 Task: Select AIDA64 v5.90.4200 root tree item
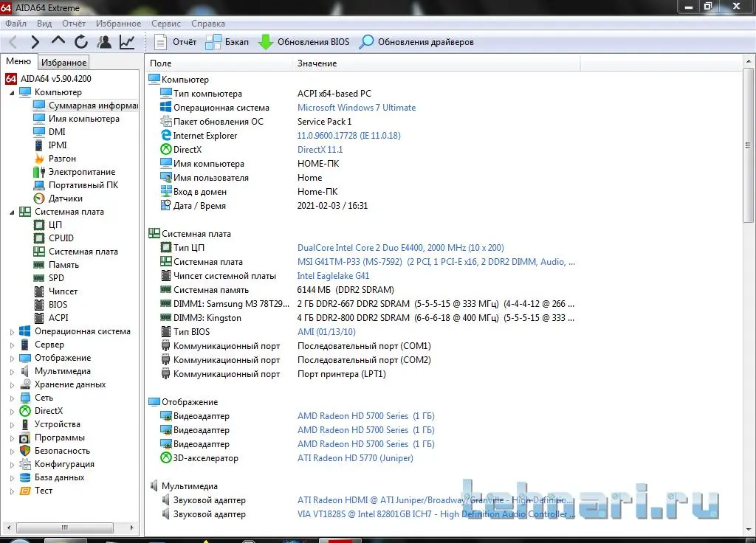coord(48,78)
